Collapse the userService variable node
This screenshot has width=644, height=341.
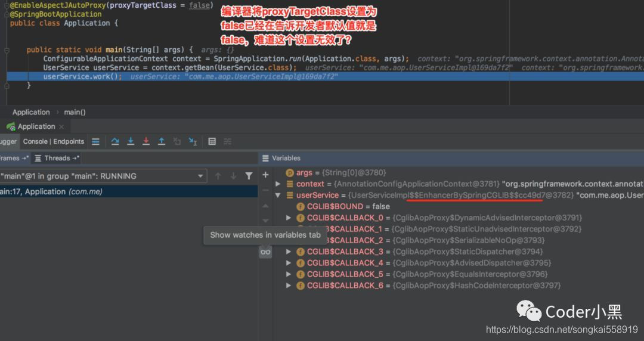click(278, 195)
